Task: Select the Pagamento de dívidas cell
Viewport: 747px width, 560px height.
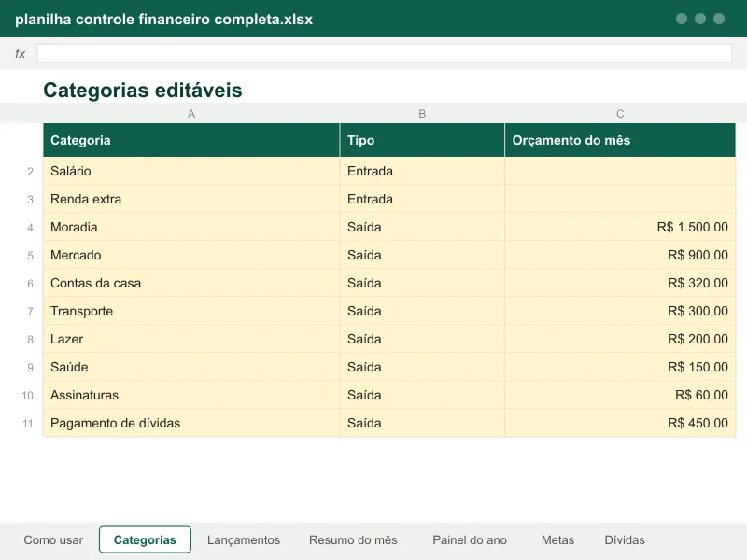Action: pyautogui.click(x=191, y=423)
